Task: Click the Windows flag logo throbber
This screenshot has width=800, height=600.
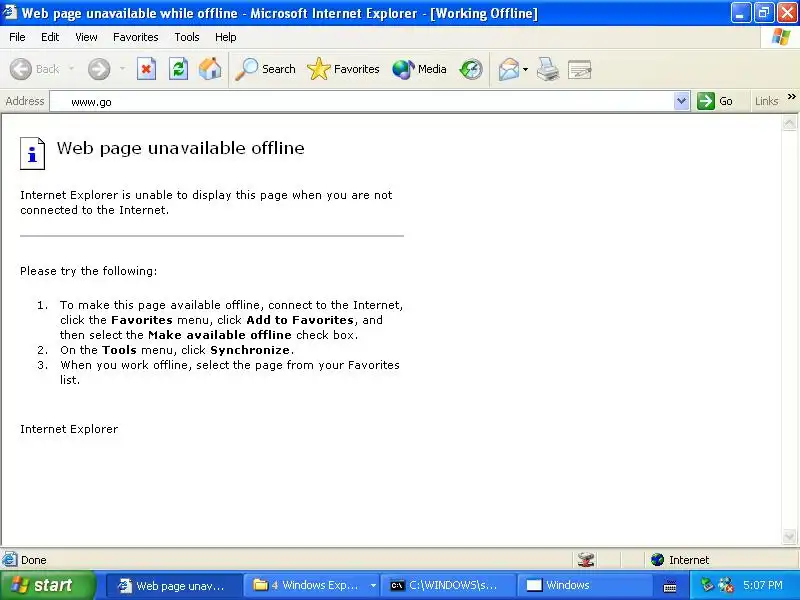Action: point(780,37)
